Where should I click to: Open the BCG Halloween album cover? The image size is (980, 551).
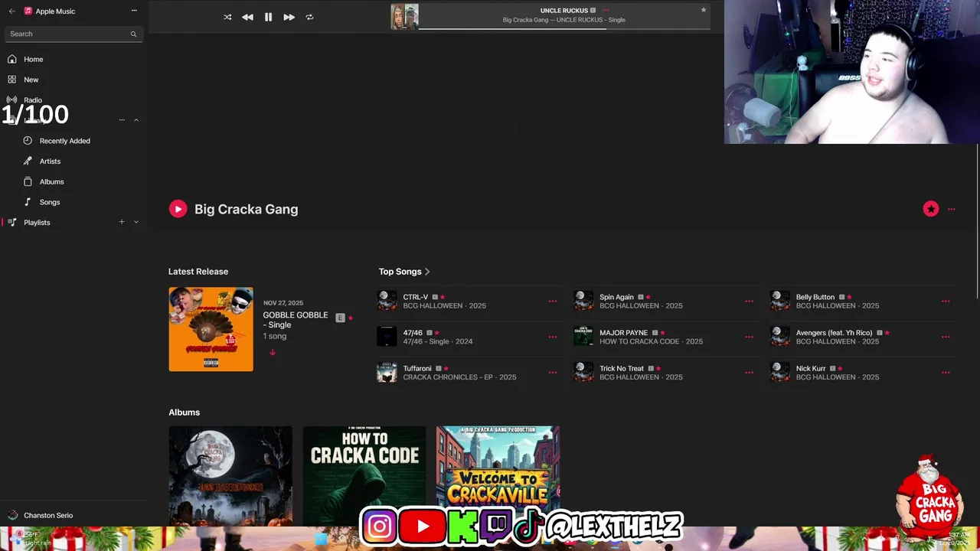tap(230, 476)
